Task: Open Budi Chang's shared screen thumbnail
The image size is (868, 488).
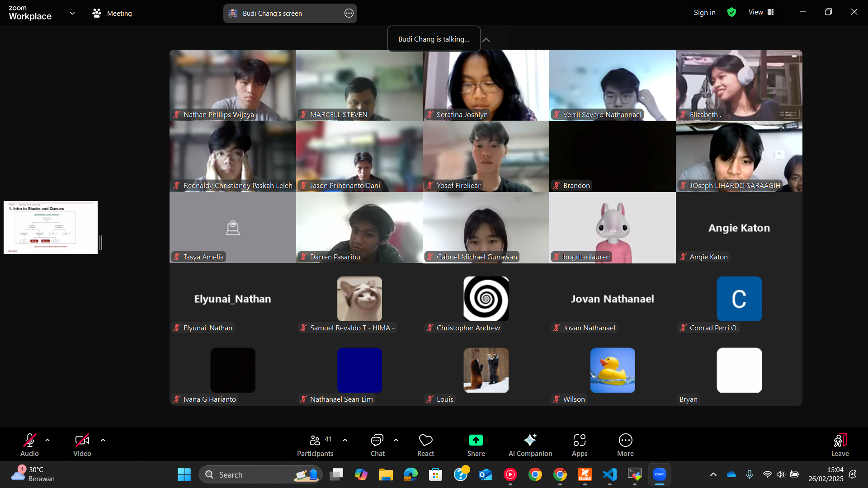Action: pyautogui.click(x=51, y=227)
